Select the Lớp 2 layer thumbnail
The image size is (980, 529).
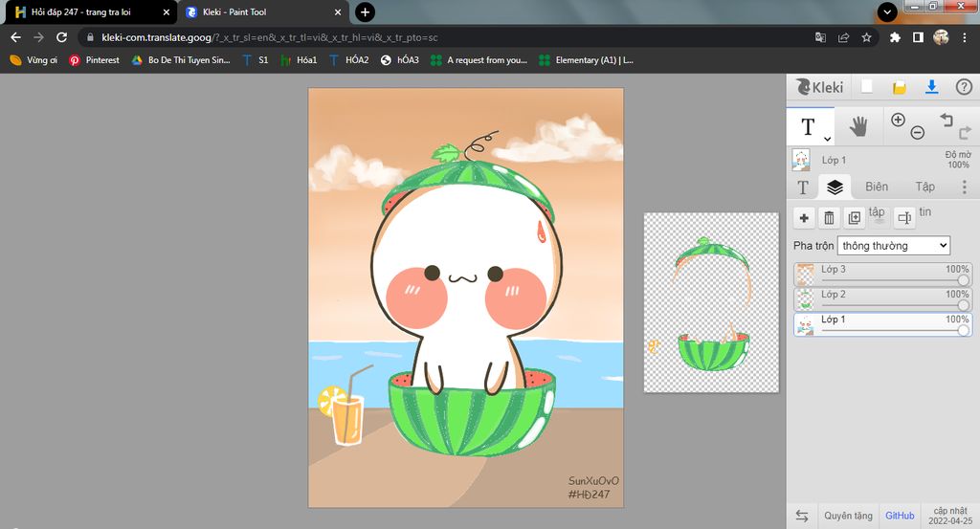coord(805,299)
